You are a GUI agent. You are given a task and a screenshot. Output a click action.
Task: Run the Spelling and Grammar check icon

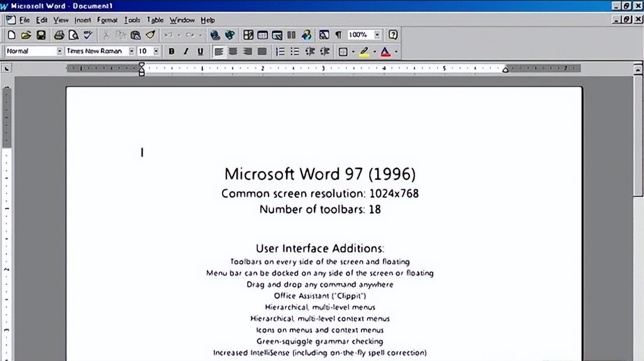pyautogui.click(x=88, y=35)
